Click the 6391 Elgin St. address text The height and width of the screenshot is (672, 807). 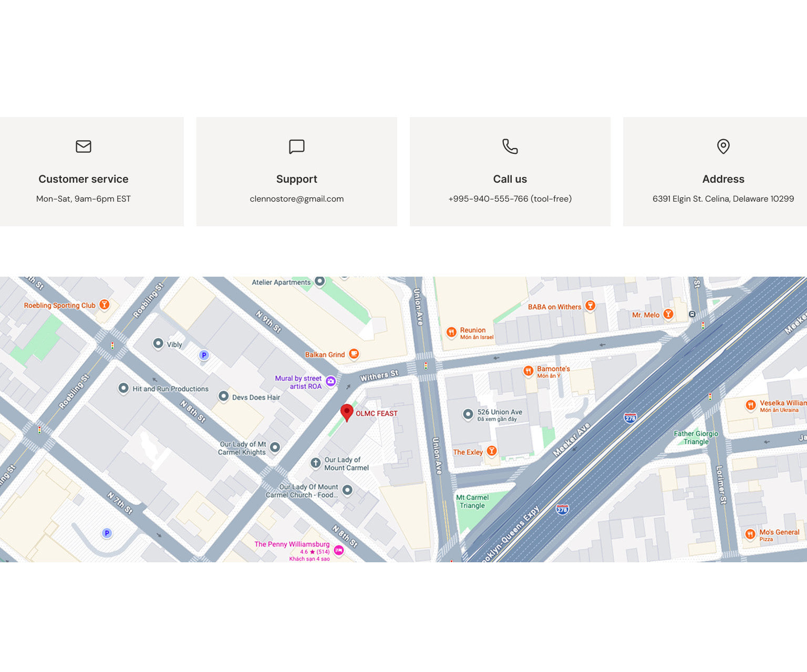point(723,199)
